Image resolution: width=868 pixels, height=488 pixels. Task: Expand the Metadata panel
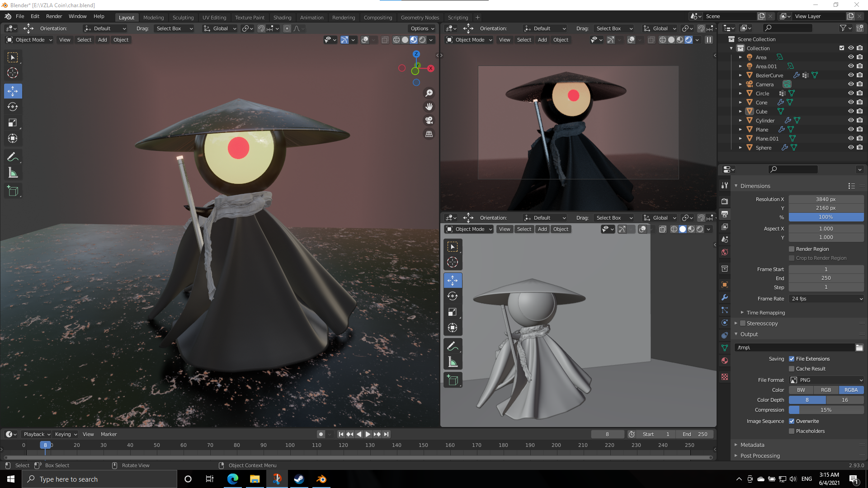[x=752, y=445]
